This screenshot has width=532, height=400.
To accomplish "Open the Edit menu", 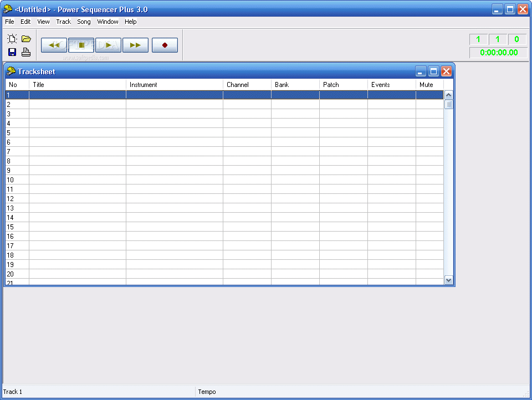I will point(25,22).
